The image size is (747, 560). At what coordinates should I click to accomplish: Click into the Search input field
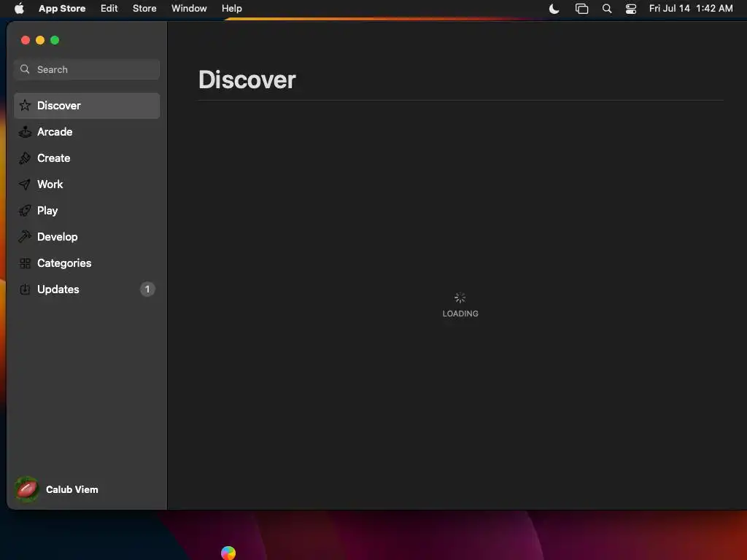pos(87,69)
